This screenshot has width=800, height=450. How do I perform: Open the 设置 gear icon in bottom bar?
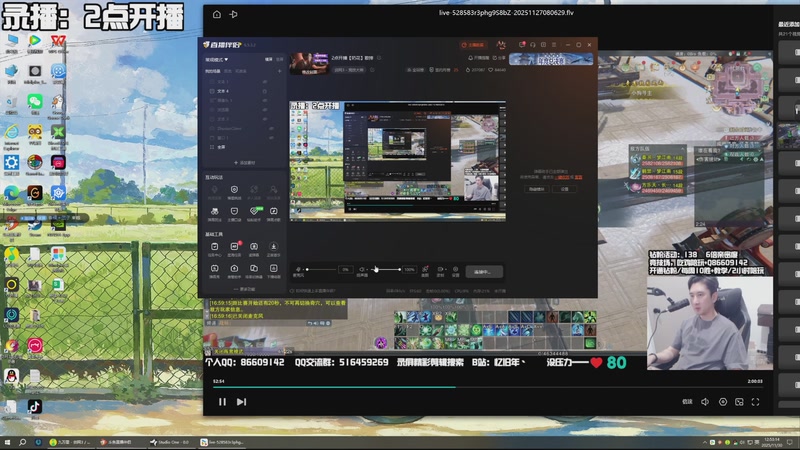point(456,270)
